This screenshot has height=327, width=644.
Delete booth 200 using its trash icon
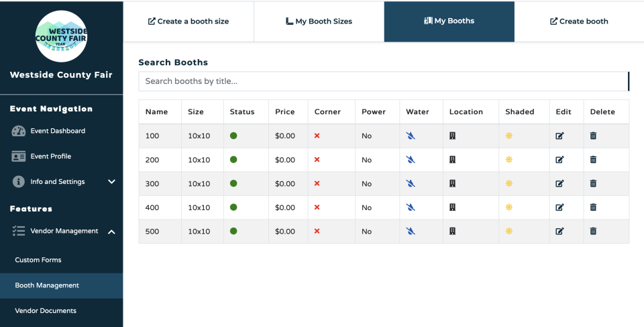pyautogui.click(x=593, y=160)
